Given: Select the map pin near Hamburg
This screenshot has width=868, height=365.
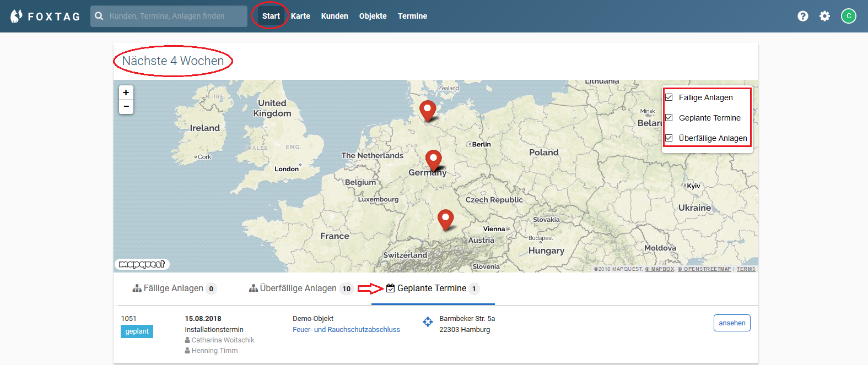Looking at the screenshot, I should click(427, 111).
